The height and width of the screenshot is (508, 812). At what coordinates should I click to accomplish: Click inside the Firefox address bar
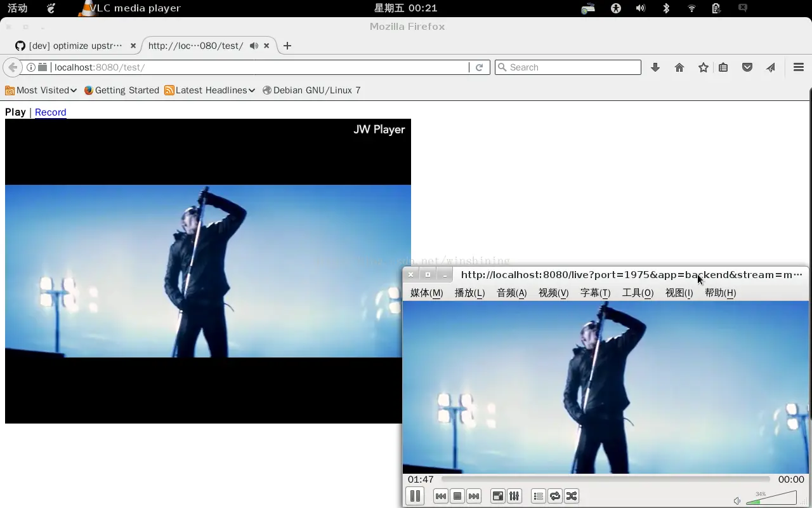pos(254,67)
